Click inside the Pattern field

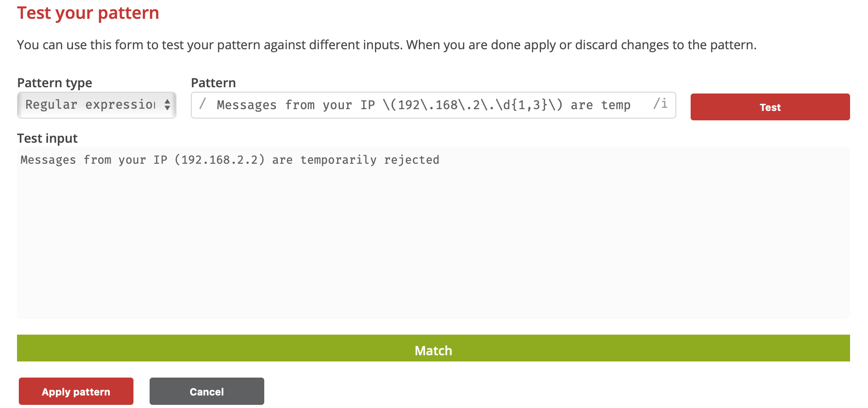point(425,105)
